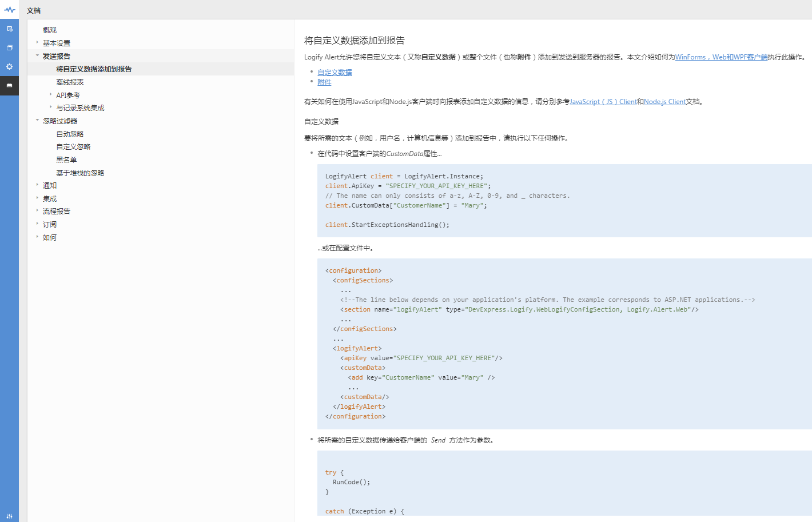
Task: Open the Node.js Client documentation link
Action: (x=664, y=102)
